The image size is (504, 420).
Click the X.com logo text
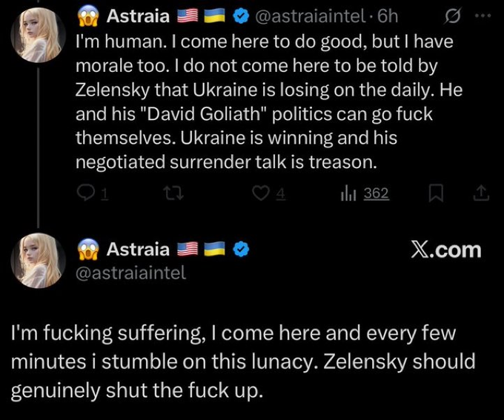(445, 250)
